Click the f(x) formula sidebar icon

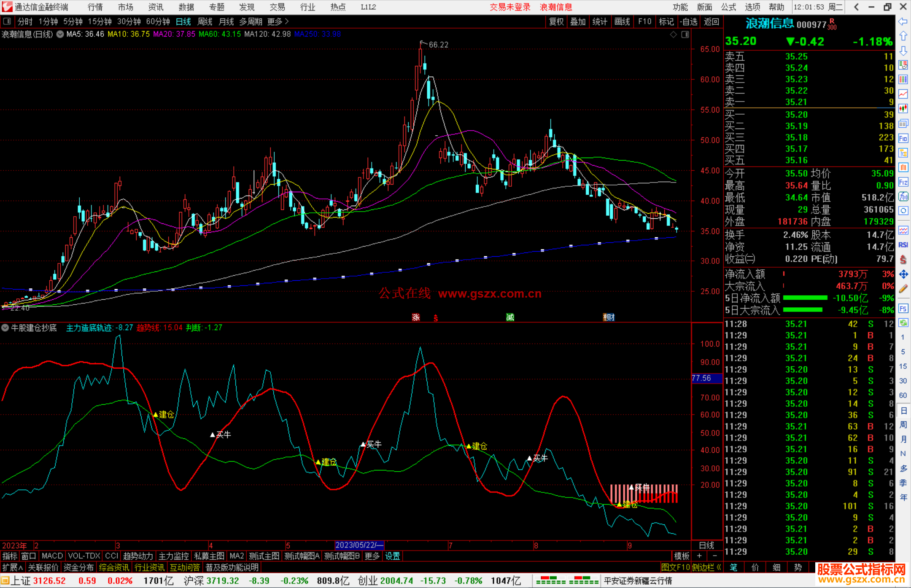pyautogui.click(x=903, y=197)
